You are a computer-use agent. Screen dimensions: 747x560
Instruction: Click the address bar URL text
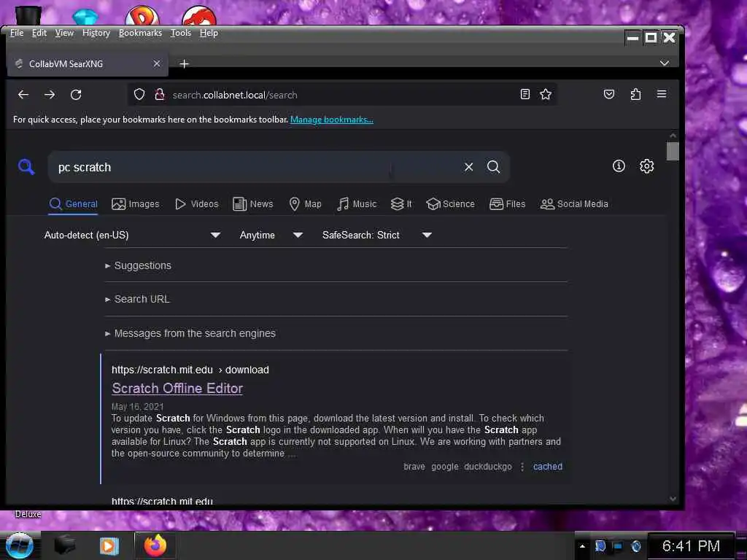[235, 96]
